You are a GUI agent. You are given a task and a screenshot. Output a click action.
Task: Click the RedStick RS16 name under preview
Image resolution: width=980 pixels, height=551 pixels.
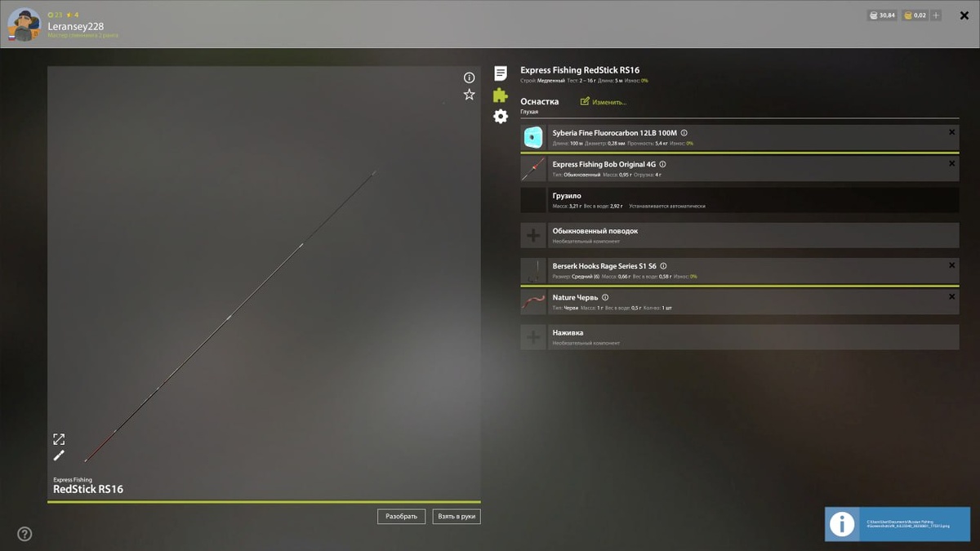[88, 490]
